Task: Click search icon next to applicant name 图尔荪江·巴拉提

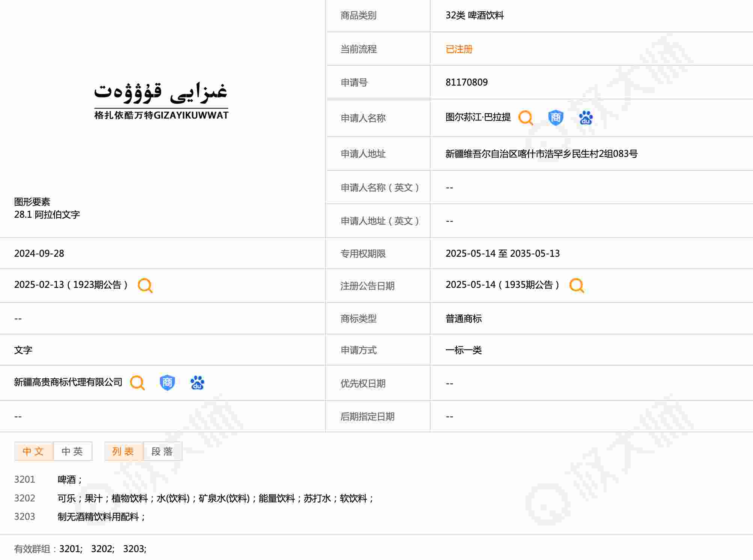Action: (526, 117)
